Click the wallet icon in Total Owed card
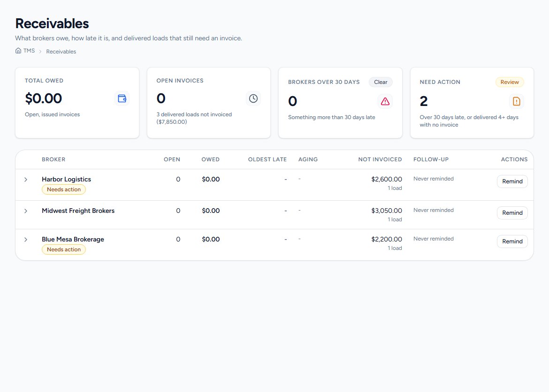The height and width of the screenshot is (392, 549). 122,98
